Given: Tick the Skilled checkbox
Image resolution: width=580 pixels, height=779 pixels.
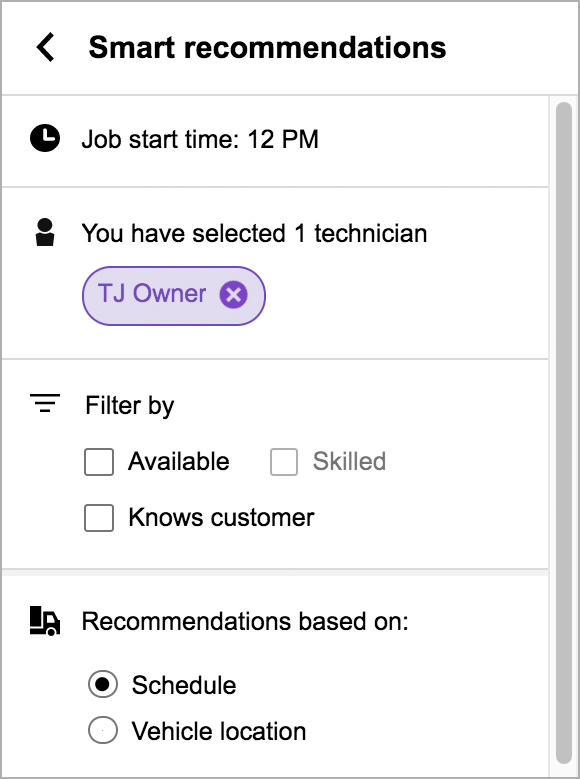Looking at the screenshot, I should pos(284,462).
